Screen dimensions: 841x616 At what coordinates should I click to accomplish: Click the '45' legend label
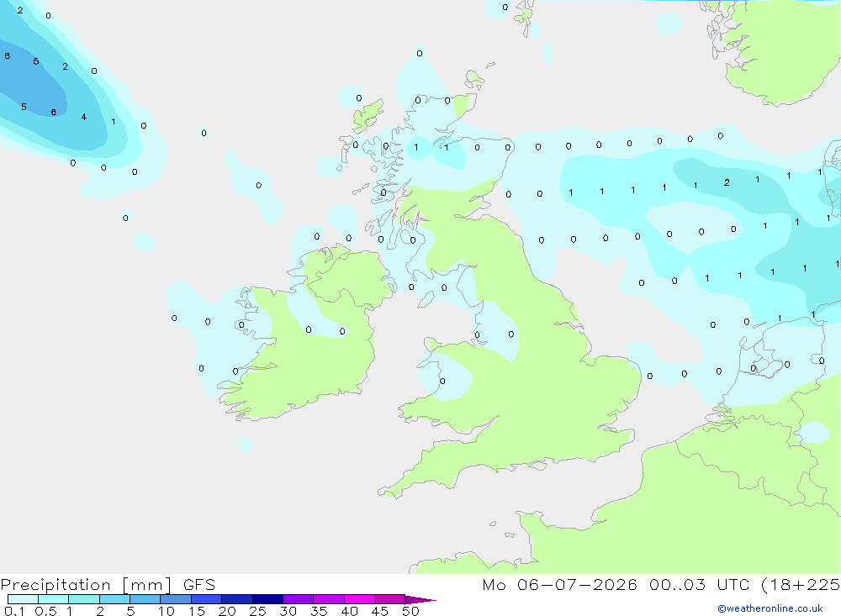tap(380, 611)
